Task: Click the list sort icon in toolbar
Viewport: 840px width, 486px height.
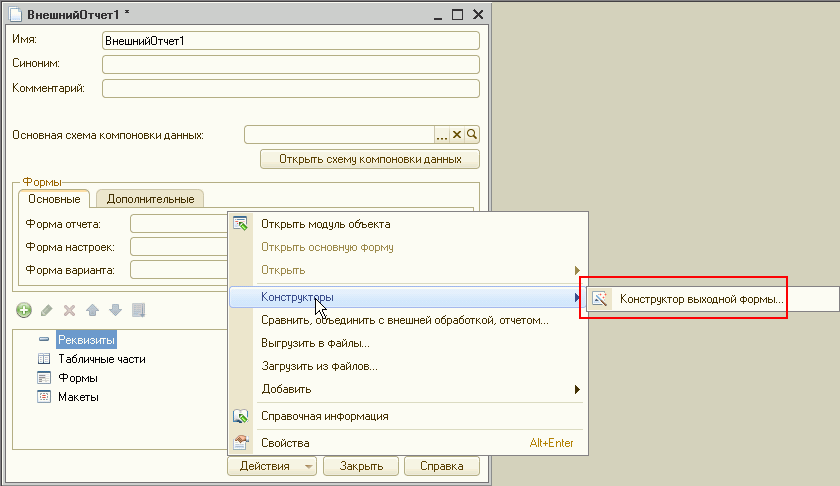Action: pyautogui.click(x=138, y=310)
